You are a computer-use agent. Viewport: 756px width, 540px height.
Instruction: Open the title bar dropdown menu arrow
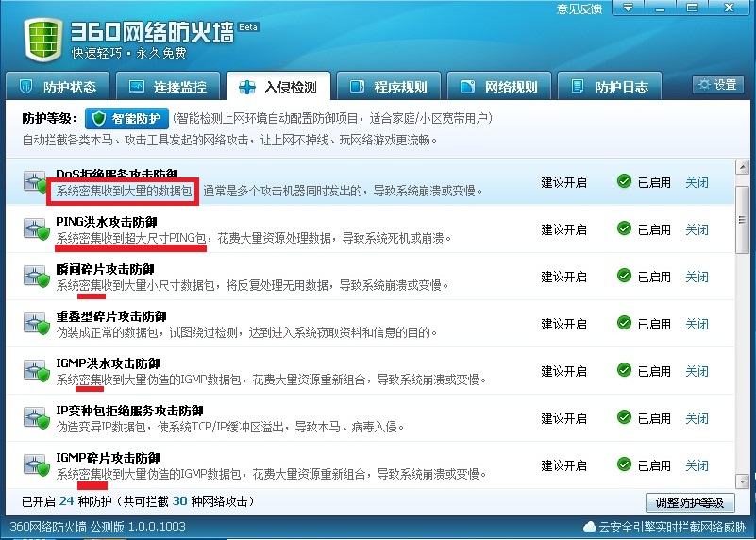point(628,8)
